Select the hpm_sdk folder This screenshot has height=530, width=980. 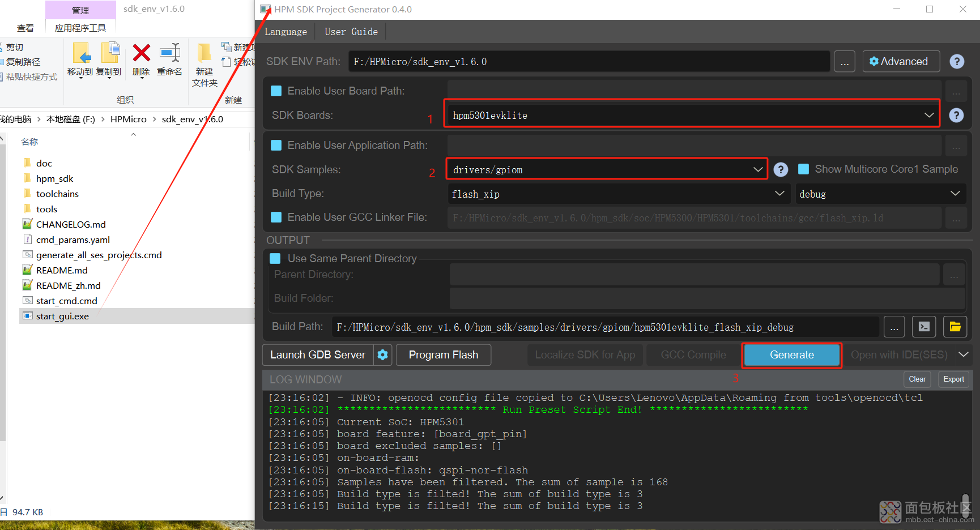coord(55,178)
